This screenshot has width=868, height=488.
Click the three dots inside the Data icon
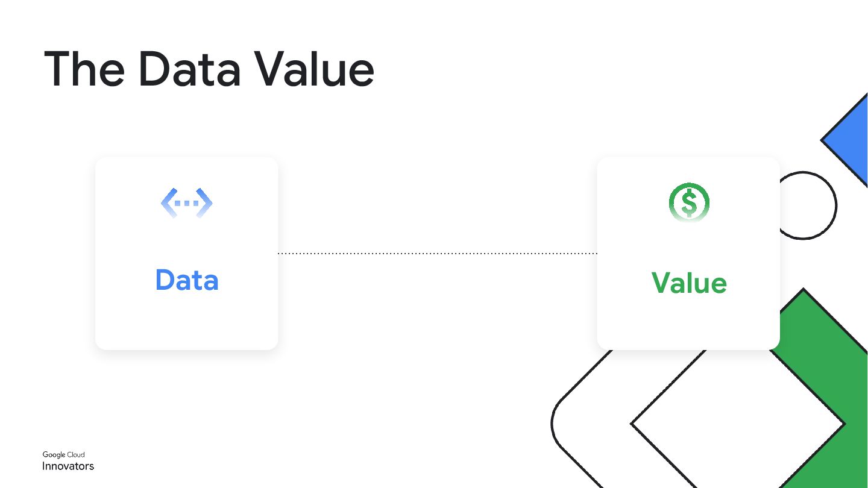[x=186, y=203]
